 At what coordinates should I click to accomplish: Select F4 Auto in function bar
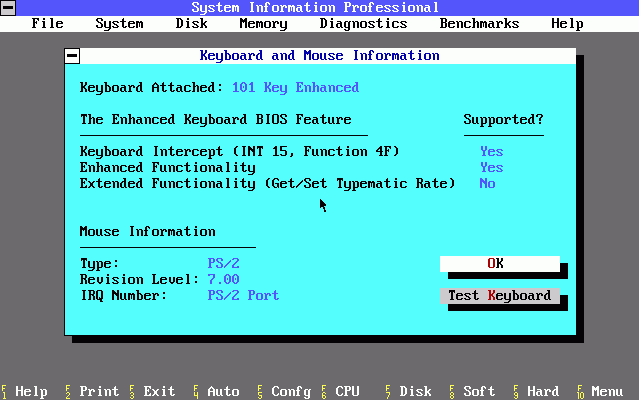pos(216,391)
